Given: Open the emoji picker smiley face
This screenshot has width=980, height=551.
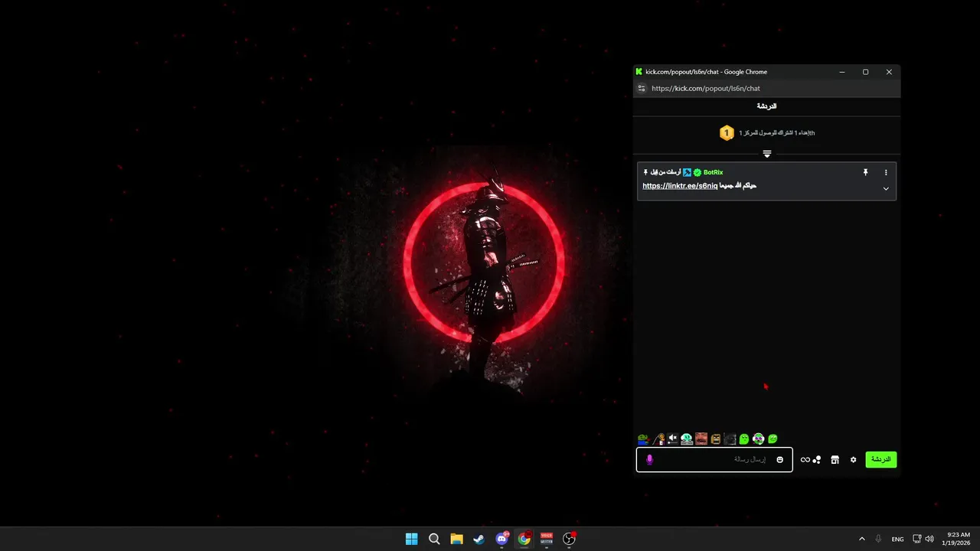Looking at the screenshot, I should coord(779,459).
